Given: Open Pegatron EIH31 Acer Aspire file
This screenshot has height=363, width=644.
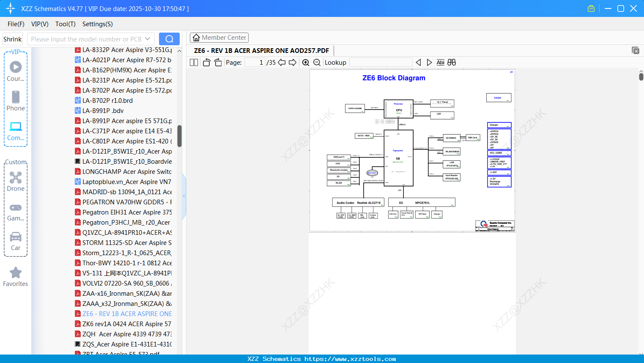Looking at the screenshot, I should tap(123, 212).
